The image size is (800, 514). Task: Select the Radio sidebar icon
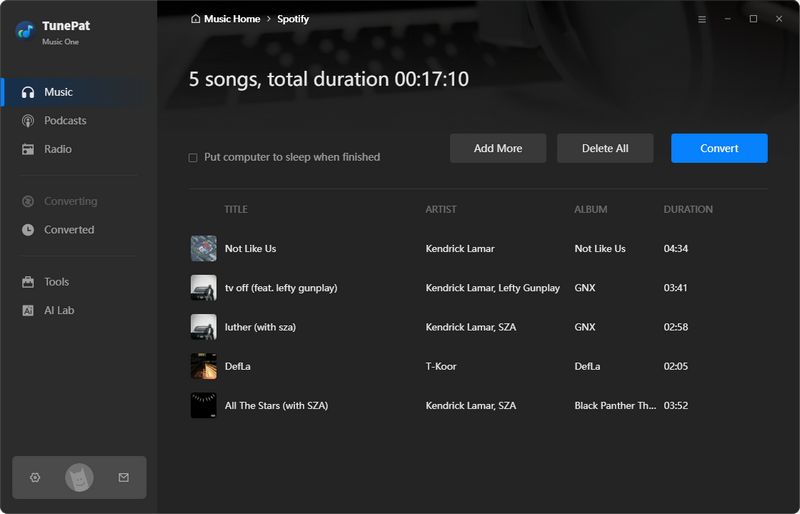(x=28, y=149)
